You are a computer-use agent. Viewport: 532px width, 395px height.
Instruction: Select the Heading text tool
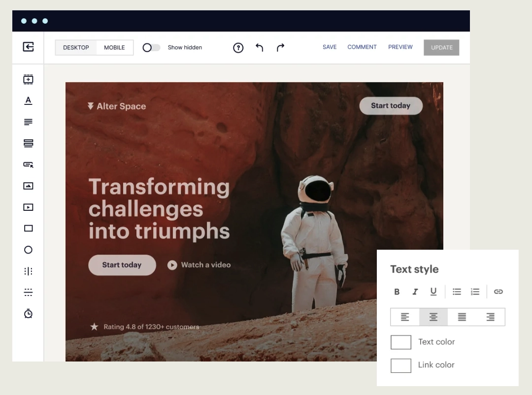[x=28, y=100]
